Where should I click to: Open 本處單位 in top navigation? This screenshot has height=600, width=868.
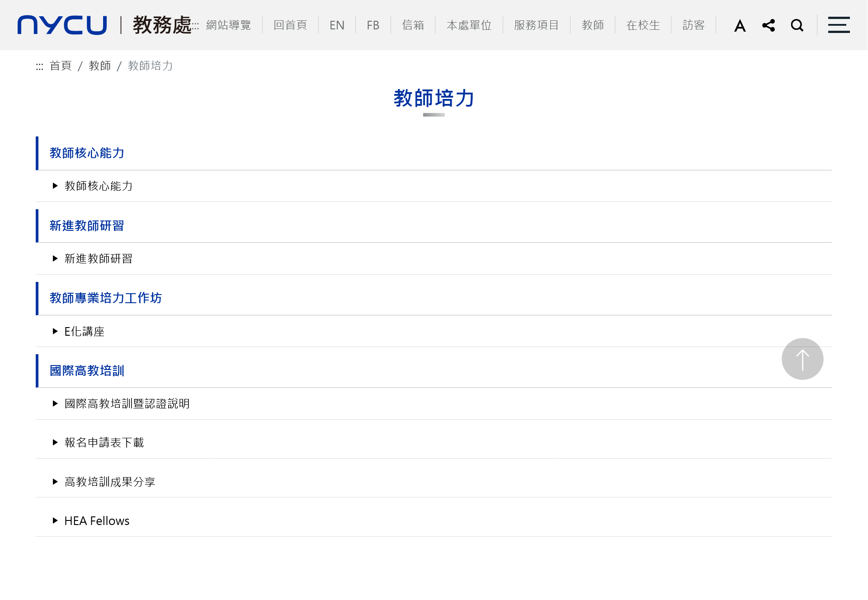pyautogui.click(x=469, y=25)
